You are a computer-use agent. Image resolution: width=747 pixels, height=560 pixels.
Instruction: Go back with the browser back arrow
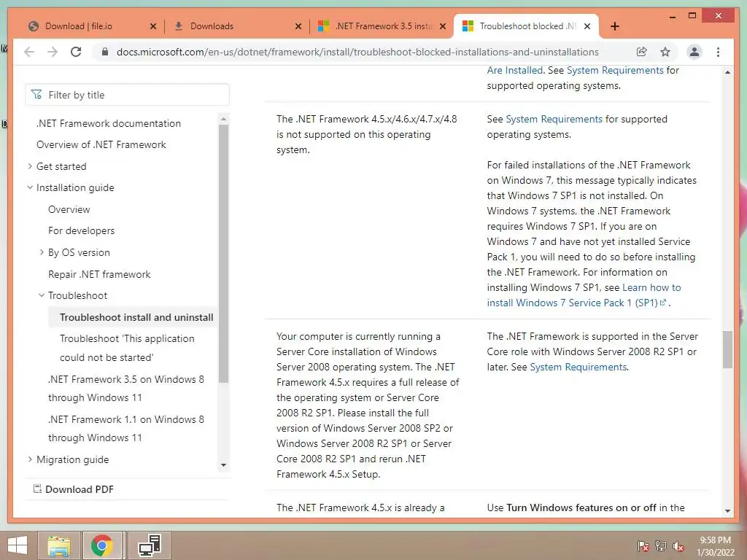click(x=29, y=52)
